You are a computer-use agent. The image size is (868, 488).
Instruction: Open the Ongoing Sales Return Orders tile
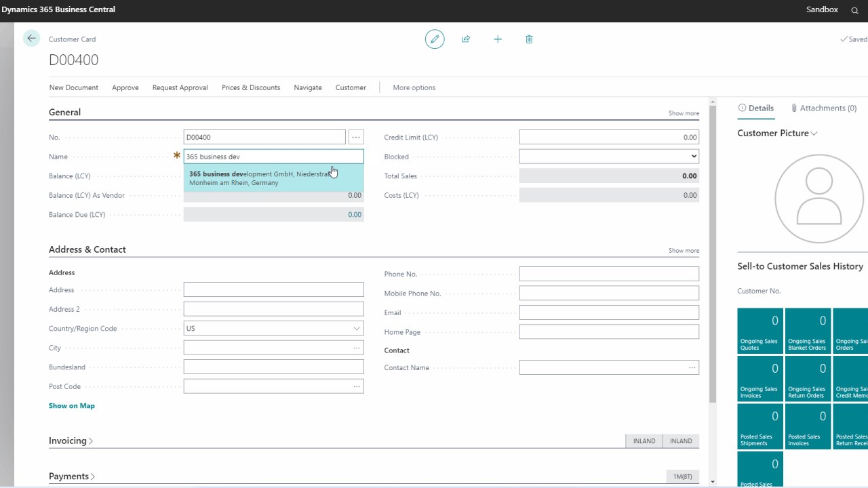click(x=808, y=378)
